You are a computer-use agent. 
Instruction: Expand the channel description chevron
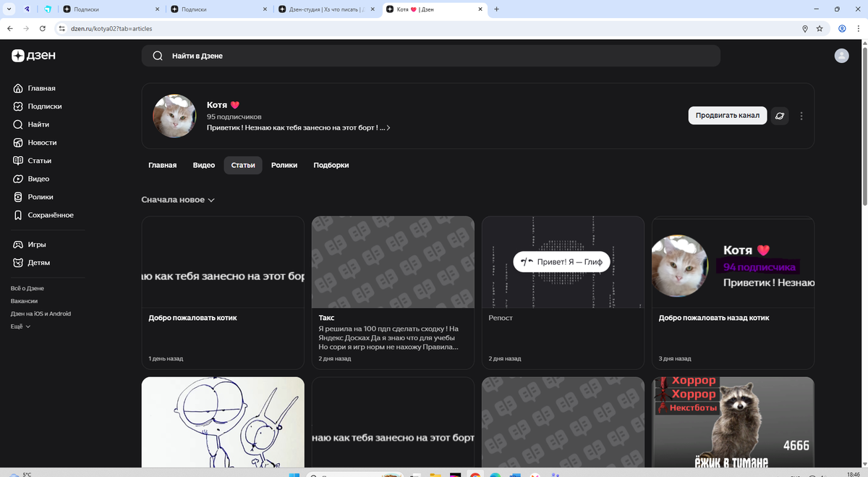388,127
